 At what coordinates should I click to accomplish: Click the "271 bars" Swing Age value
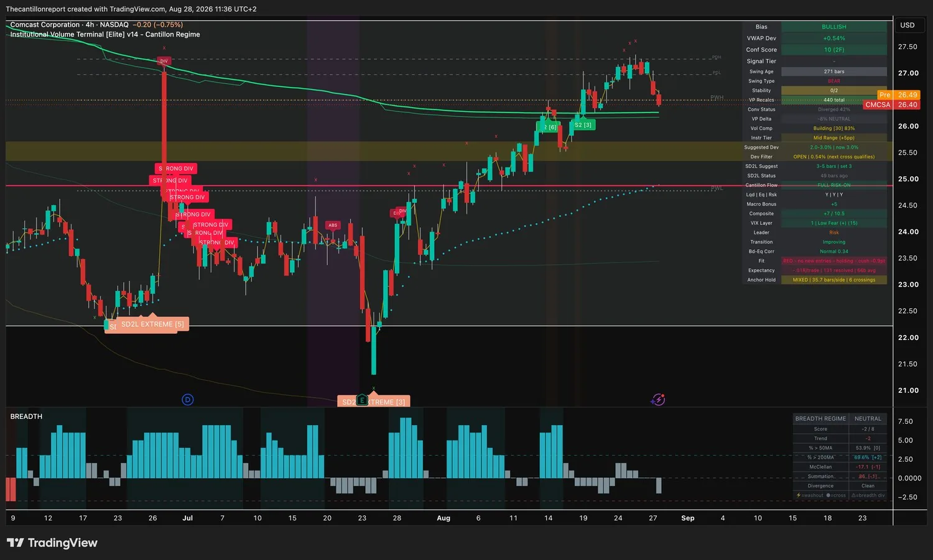tap(834, 71)
